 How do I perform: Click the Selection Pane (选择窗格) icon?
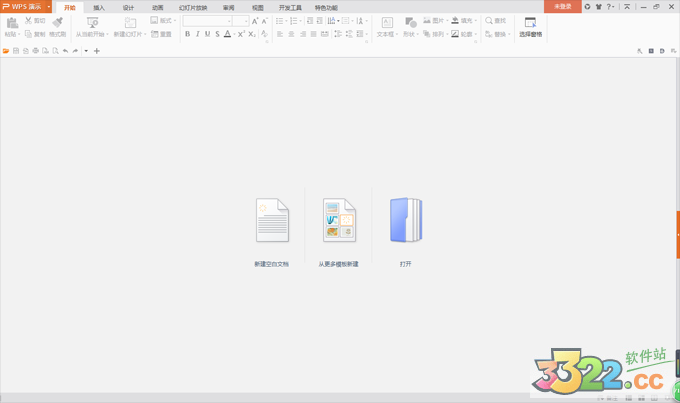pos(531,22)
